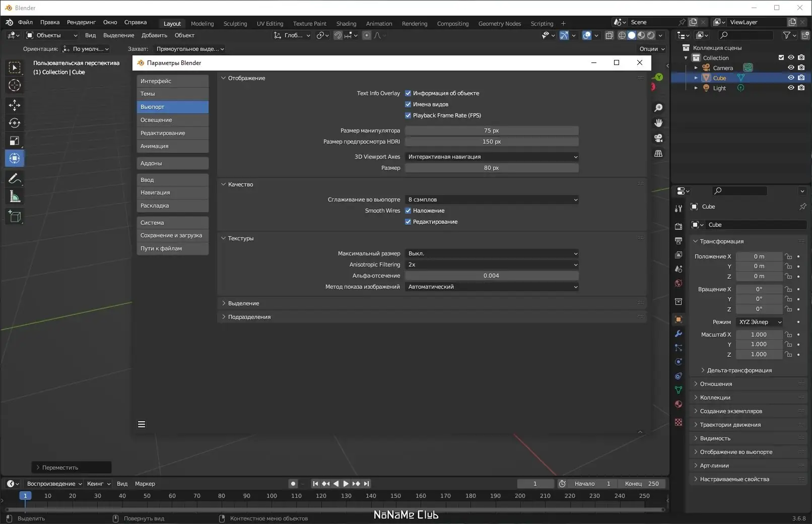Select the Scale tool in viewport toolbar
This screenshot has height=524, width=812.
[x=15, y=141]
